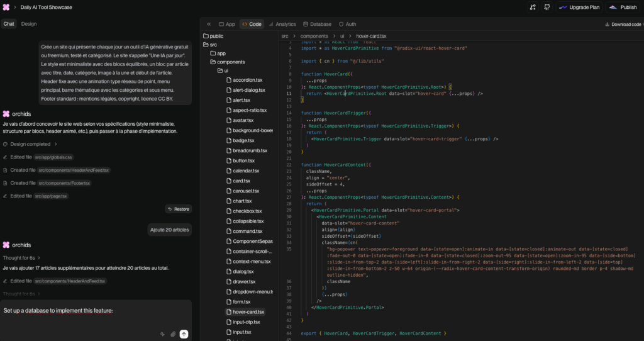Click the Publish button
The image size is (644, 341).
click(623, 7)
